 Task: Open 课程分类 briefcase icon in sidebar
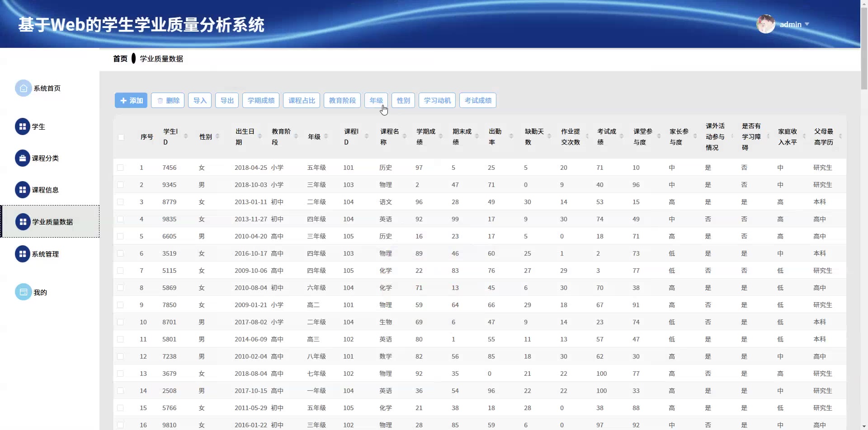coord(22,159)
